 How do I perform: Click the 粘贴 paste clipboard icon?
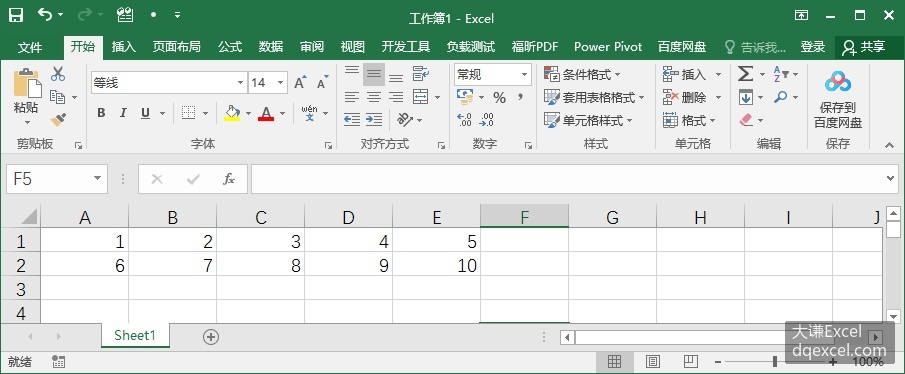27,83
